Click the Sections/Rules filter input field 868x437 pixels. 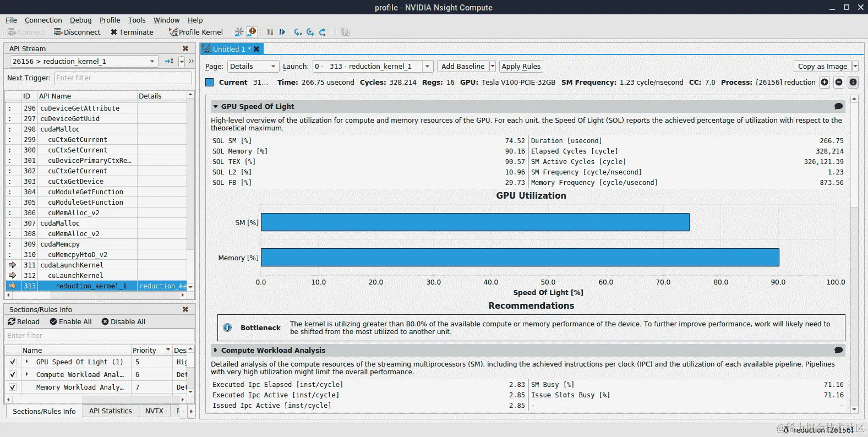pos(100,335)
